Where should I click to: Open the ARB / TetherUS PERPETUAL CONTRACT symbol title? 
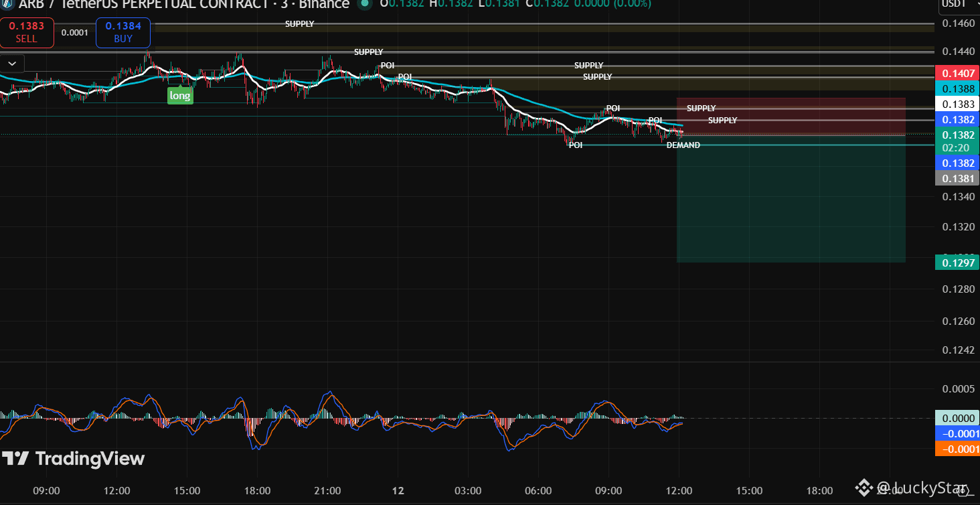[183, 4]
